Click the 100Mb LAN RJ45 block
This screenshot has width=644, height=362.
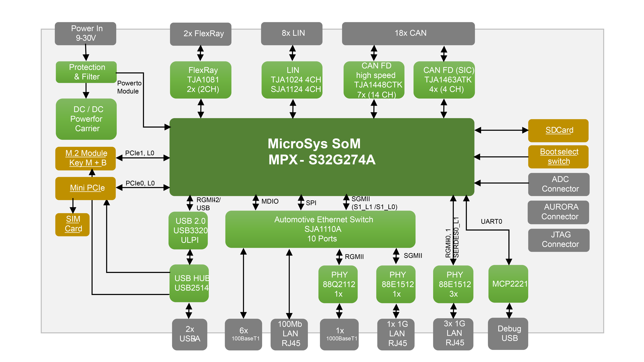coord(289,334)
